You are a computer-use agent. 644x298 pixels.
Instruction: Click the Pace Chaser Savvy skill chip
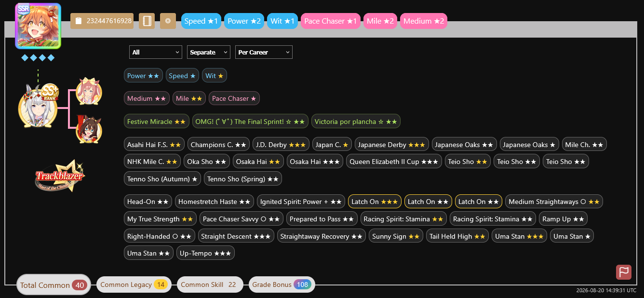tap(241, 219)
